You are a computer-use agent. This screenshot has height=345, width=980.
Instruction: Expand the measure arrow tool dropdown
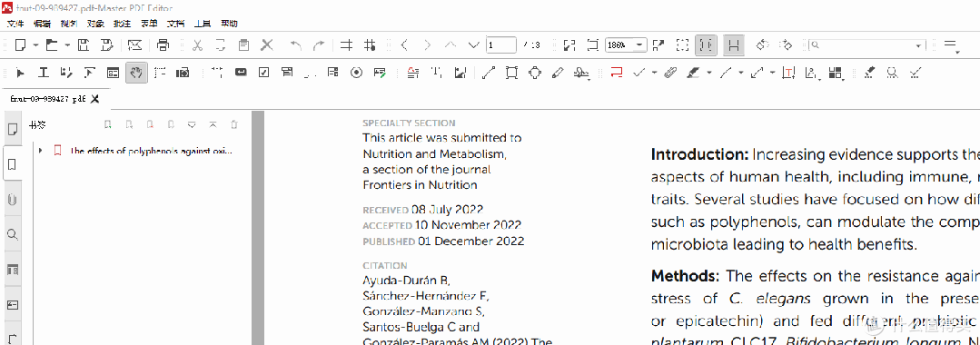(773, 74)
